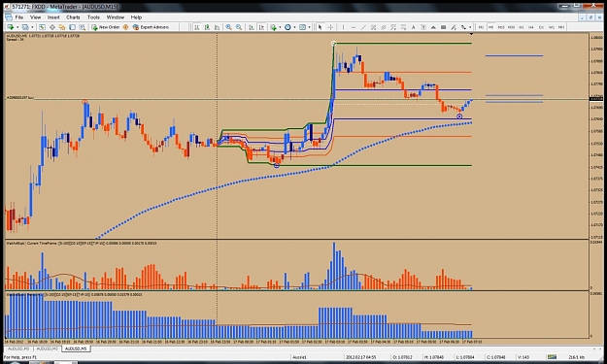Click the buy order level label

coord(20,98)
